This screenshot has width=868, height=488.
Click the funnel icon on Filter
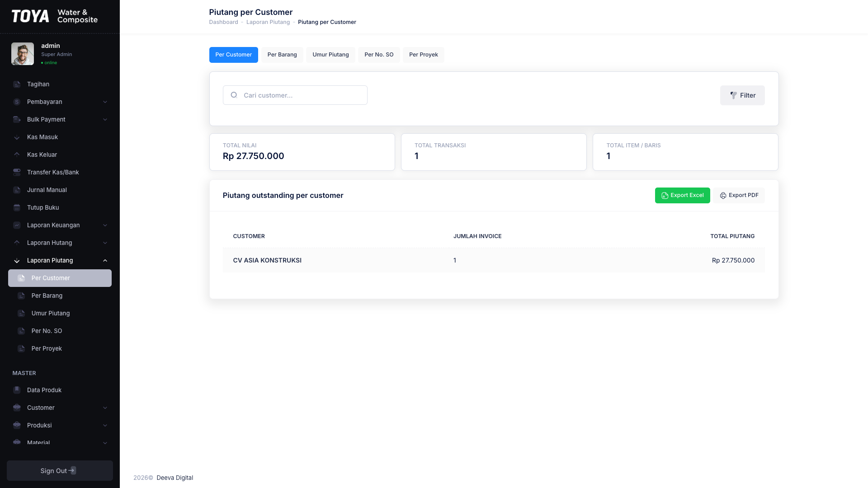(x=733, y=95)
